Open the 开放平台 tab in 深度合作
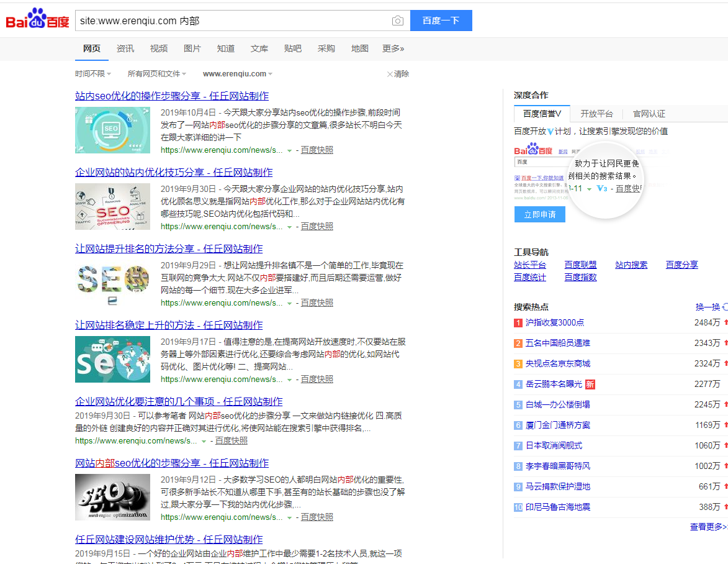 click(596, 114)
